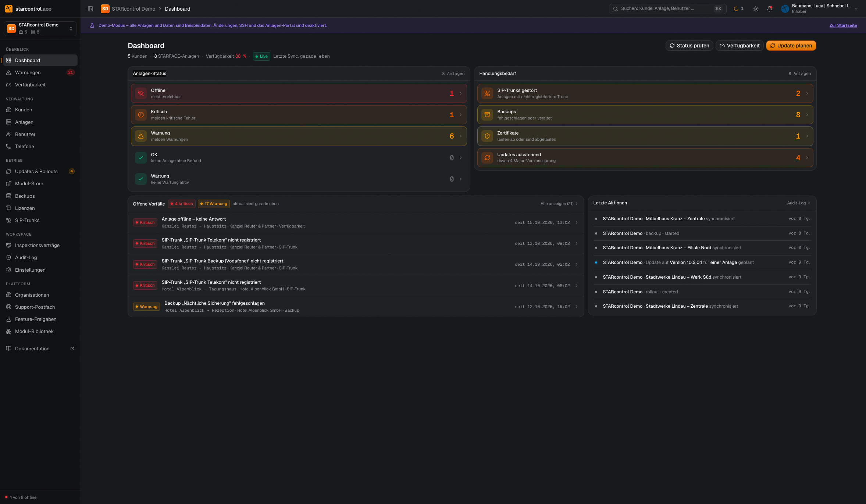The height and width of the screenshot is (504, 866).
Task: Open notifications bell icon
Action: click(770, 9)
